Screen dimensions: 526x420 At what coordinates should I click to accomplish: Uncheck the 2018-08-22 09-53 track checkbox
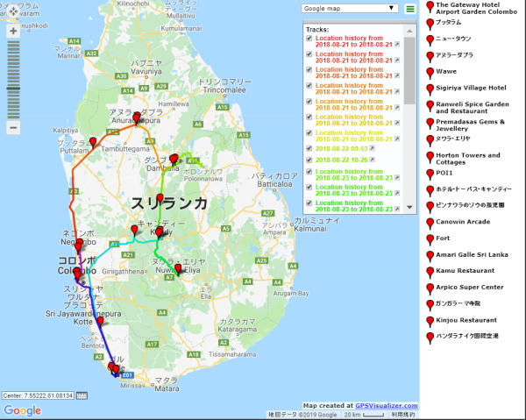tap(309, 148)
